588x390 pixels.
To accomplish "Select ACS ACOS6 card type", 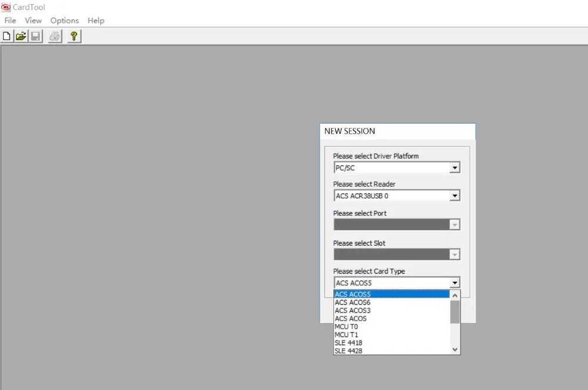I will 392,302.
